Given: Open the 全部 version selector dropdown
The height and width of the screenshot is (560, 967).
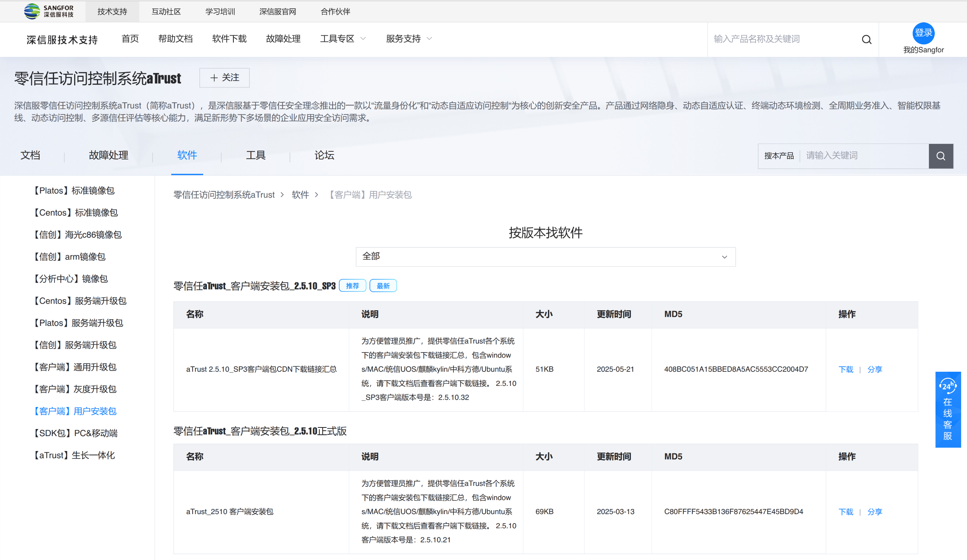Looking at the screenshot, I should tap(545, 256).
